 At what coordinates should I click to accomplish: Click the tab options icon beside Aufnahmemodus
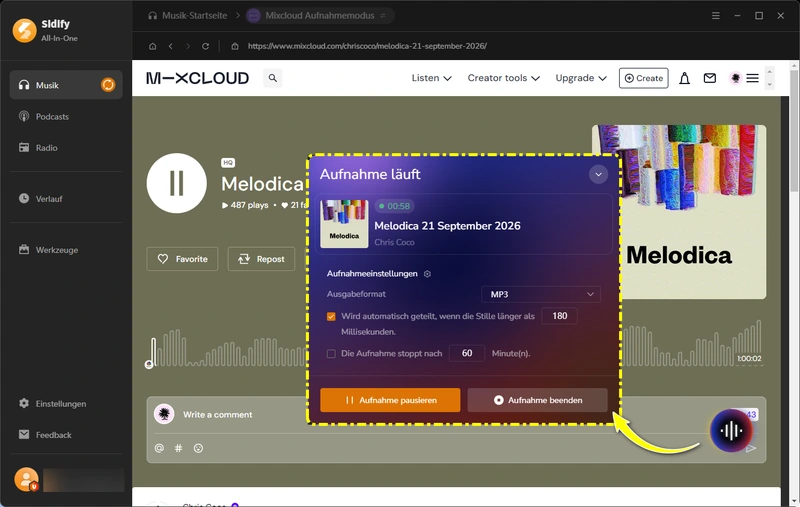383,16
